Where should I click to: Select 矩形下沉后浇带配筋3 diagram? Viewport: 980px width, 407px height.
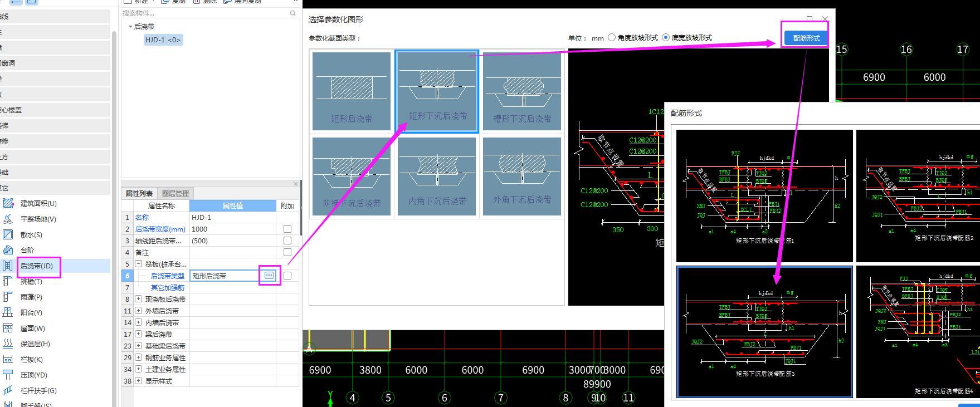point(764,332)
